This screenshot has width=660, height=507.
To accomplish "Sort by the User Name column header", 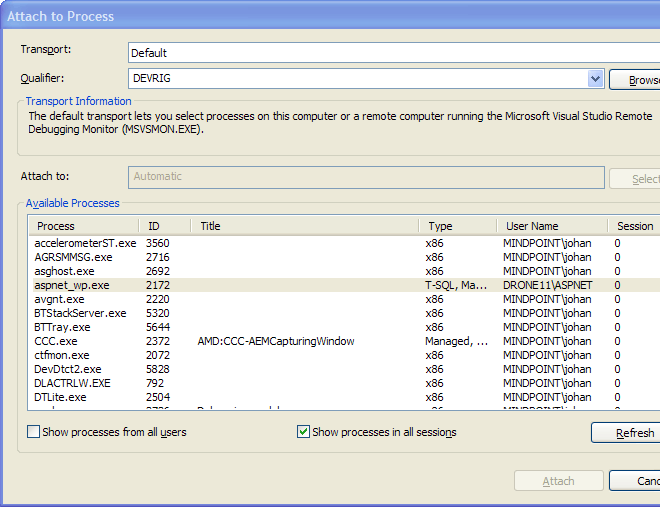I will 552,226.
